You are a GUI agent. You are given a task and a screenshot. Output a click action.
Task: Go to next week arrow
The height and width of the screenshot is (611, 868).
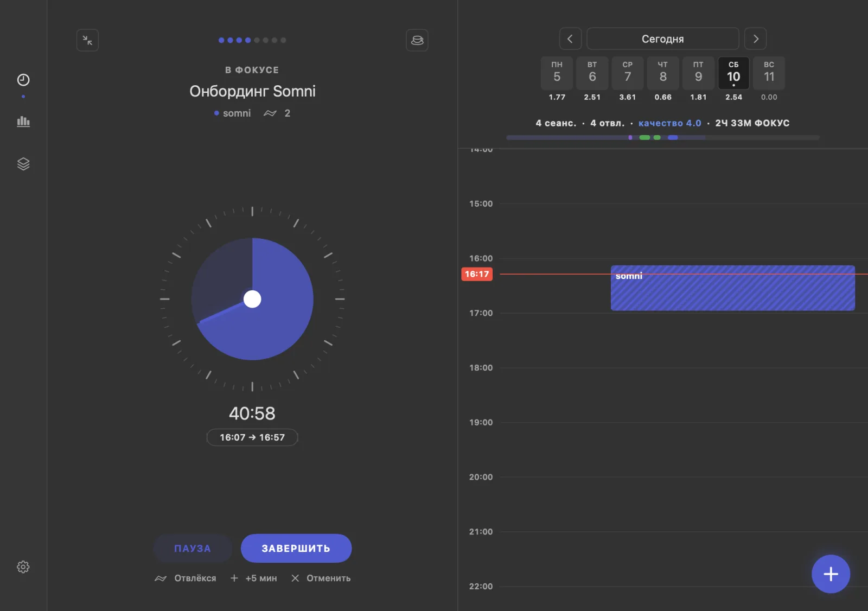tap(755, 39)
